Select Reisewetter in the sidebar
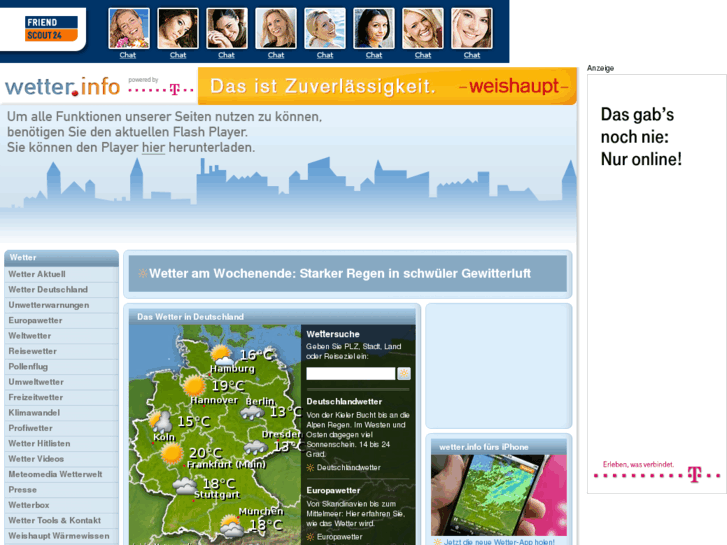 [61, 351]
